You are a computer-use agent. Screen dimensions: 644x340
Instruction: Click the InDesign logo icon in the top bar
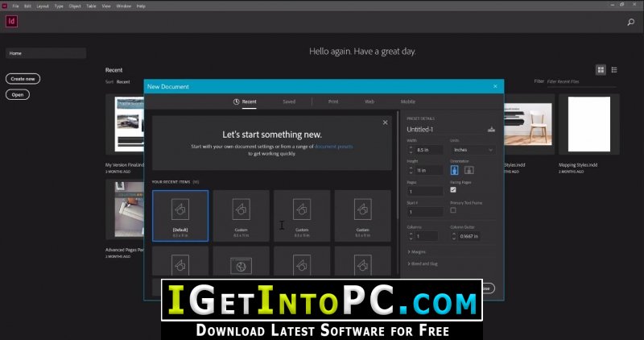click(11, 22)
